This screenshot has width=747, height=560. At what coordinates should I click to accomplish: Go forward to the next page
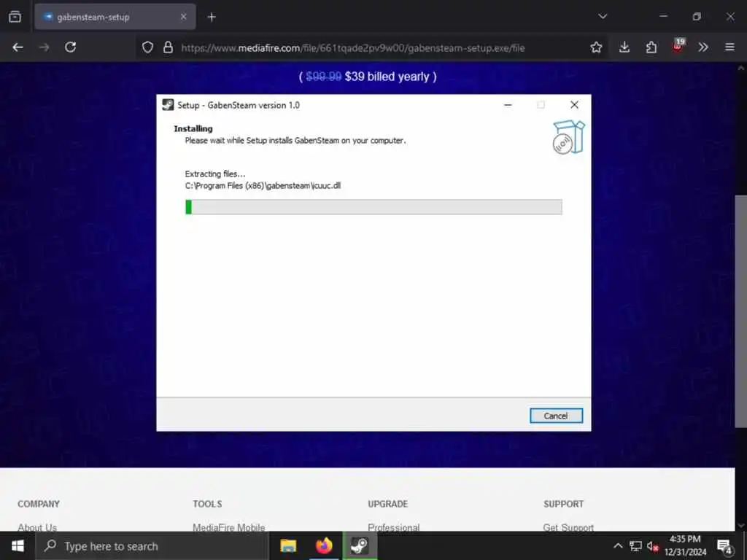(x=44, y=47)
